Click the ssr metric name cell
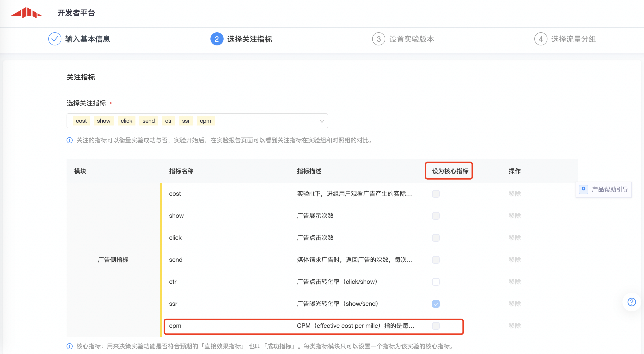 pyautogui.click(x=173, y=303)
